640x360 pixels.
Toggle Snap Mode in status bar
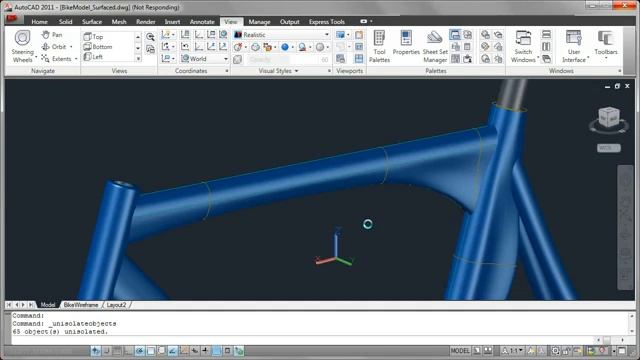click(107, 351)
